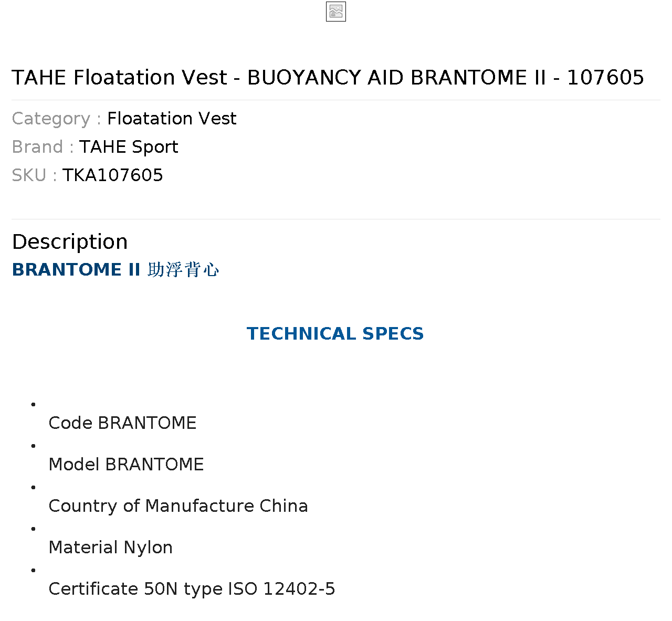Click Certificate 50N type ISO 12402-5 line
Viewport: 672px width, 621px height.
click(192, 589)
